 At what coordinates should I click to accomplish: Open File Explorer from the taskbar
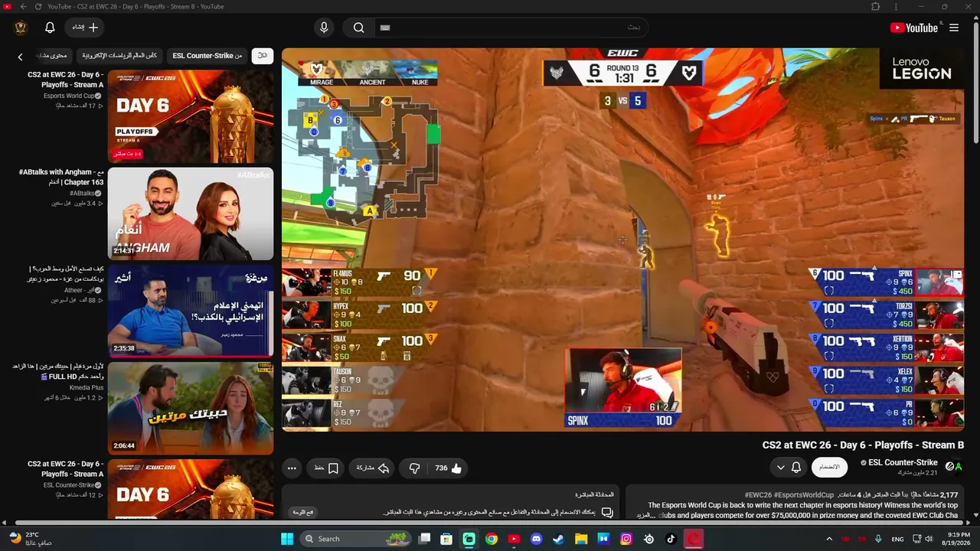tap(581, 539)
